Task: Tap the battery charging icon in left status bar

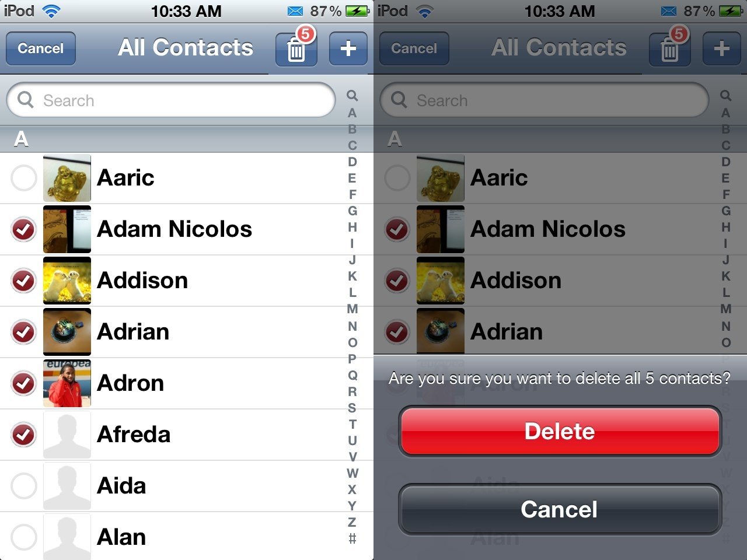Action: [x=357, y=11]
